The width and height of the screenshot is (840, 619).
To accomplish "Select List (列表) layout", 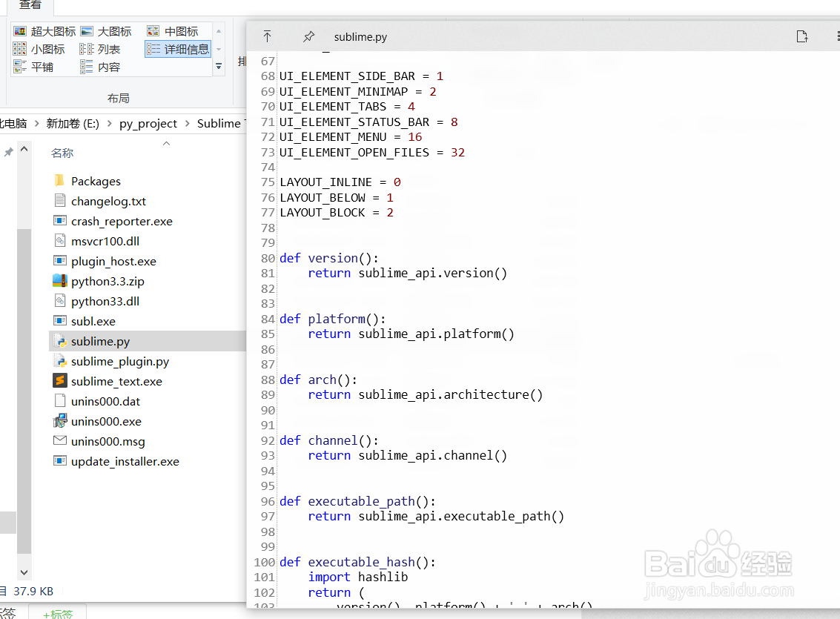I will (100, 49).
